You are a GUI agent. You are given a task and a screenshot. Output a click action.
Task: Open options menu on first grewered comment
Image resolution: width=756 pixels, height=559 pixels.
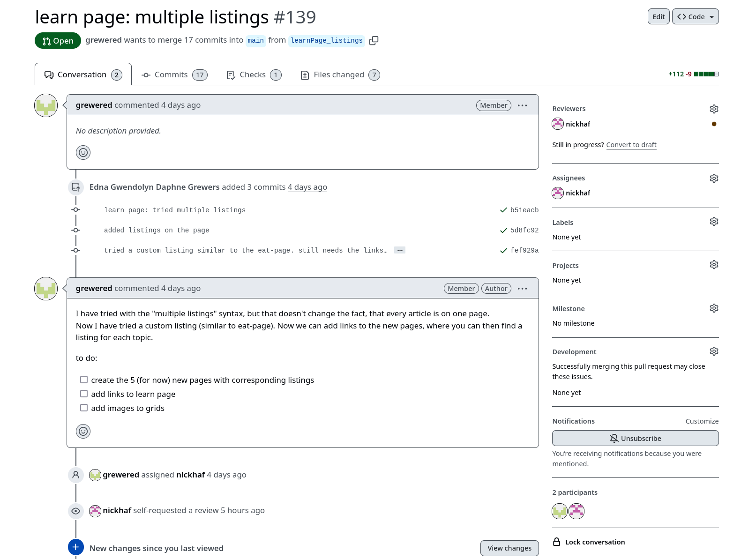[x=522, y=106]
